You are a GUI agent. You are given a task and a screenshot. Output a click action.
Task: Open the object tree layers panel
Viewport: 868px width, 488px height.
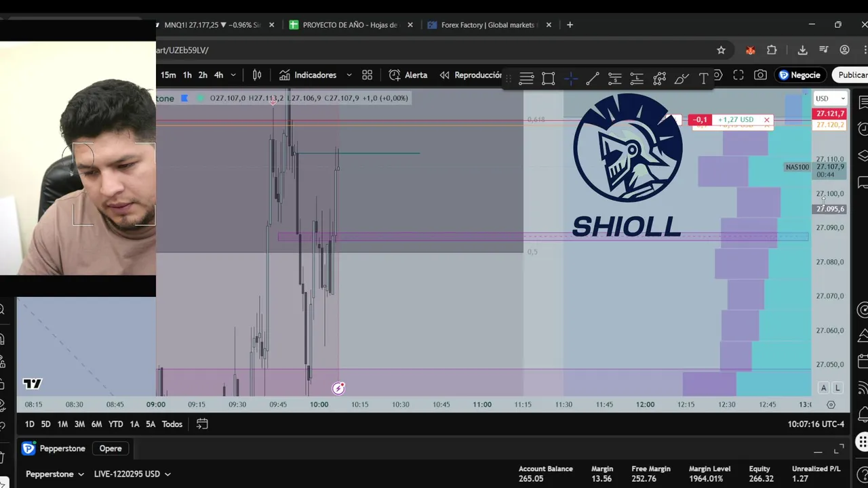(x=863, y=156)
